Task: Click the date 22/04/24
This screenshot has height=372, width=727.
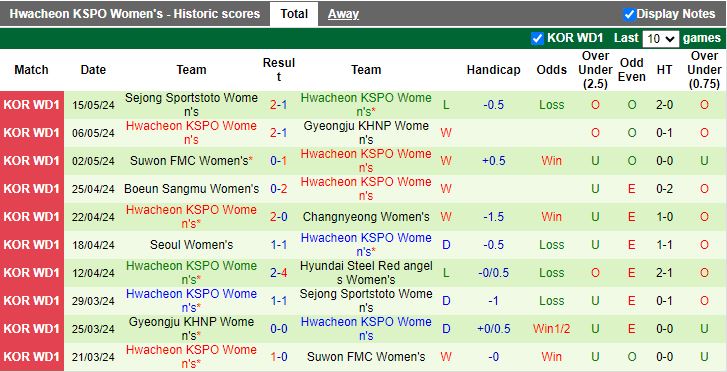Action: point(93,217)
